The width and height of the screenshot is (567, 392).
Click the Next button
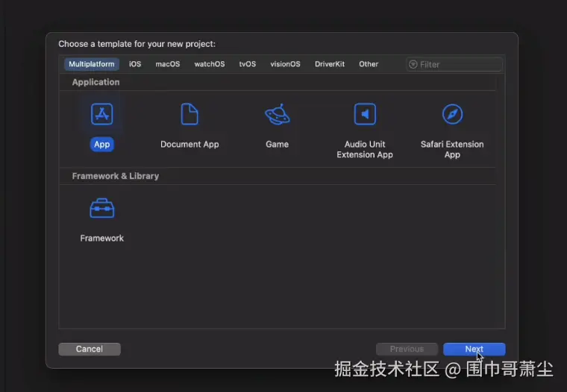pyautogui.click(x=474, y=349)
